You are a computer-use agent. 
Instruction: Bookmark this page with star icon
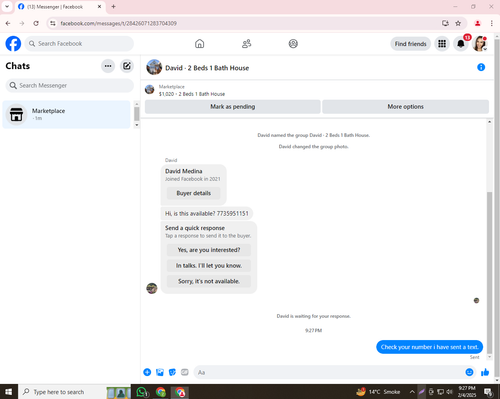[x=458, y=23]
